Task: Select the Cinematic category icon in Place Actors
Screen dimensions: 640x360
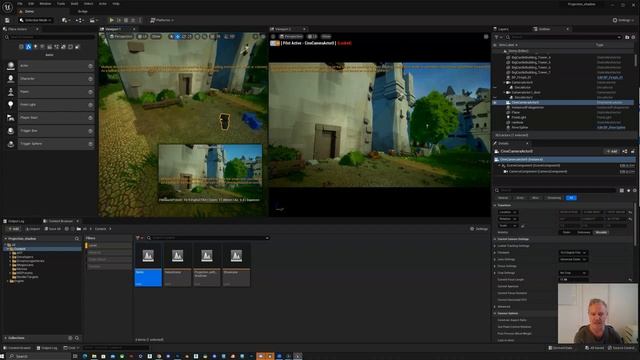Action: [x=49, y=47]
